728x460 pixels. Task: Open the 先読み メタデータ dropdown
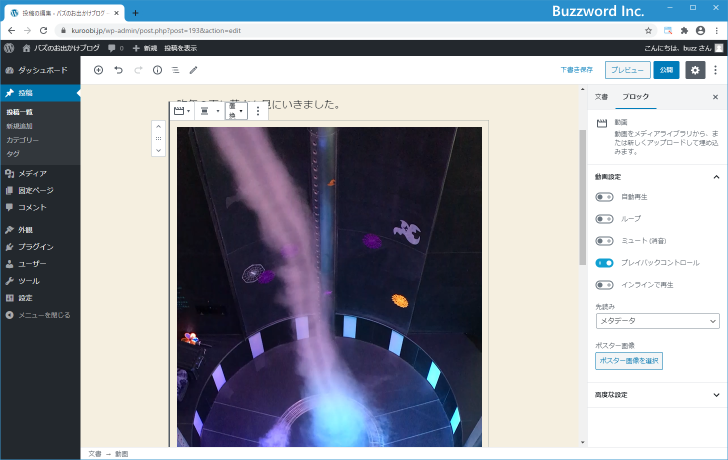click(x=657, y=321)
